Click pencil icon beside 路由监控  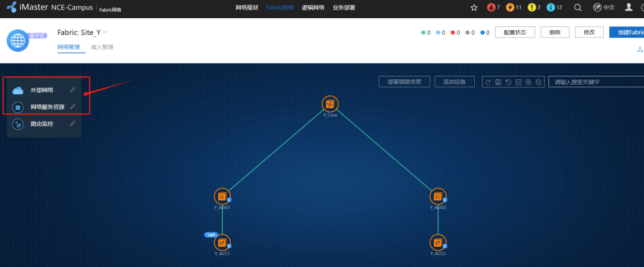(x=73, y=124)
